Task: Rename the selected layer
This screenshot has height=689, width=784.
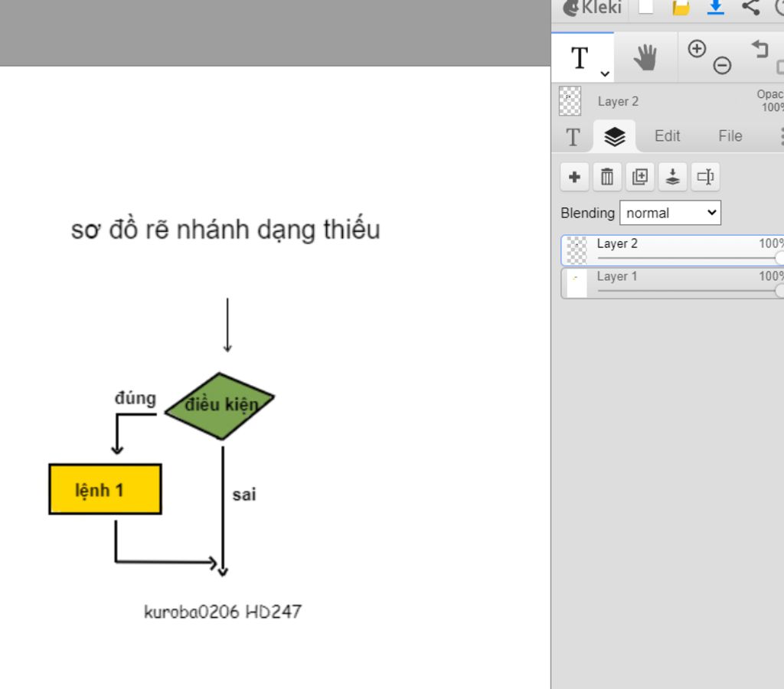Action: (x=705, y=177)
